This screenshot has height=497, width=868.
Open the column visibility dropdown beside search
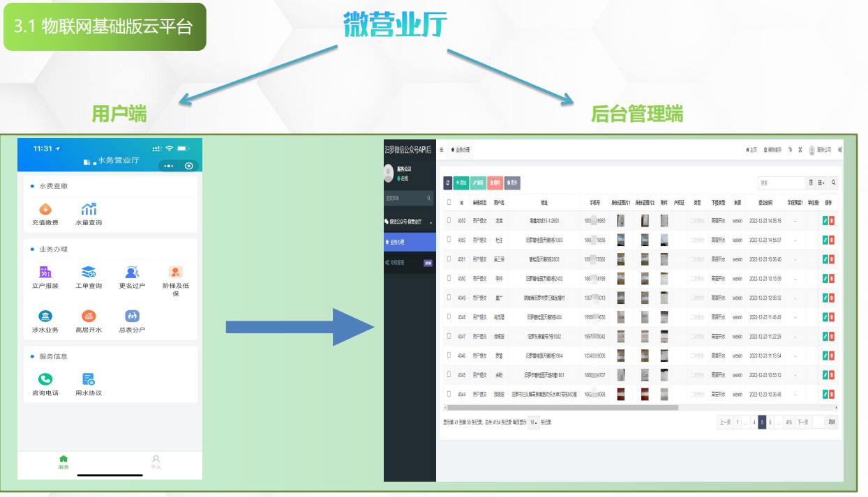[821, 183]
